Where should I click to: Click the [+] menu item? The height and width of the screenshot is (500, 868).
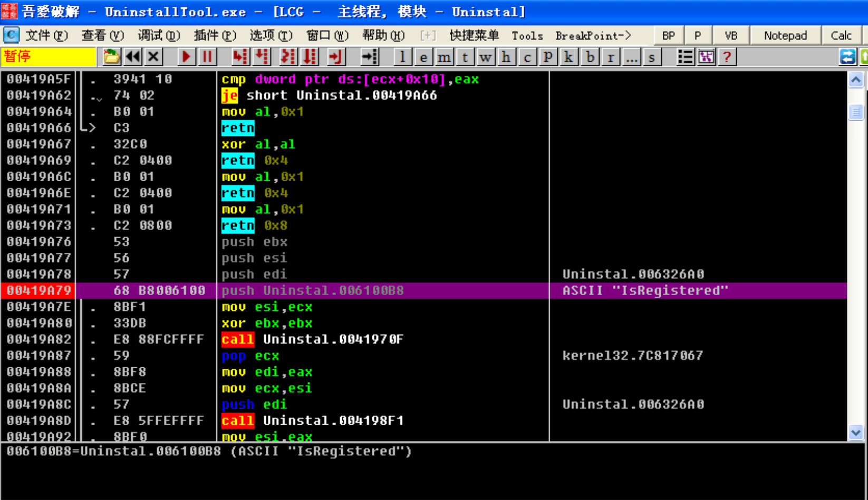pyautogui.click(x=428, y=35)
